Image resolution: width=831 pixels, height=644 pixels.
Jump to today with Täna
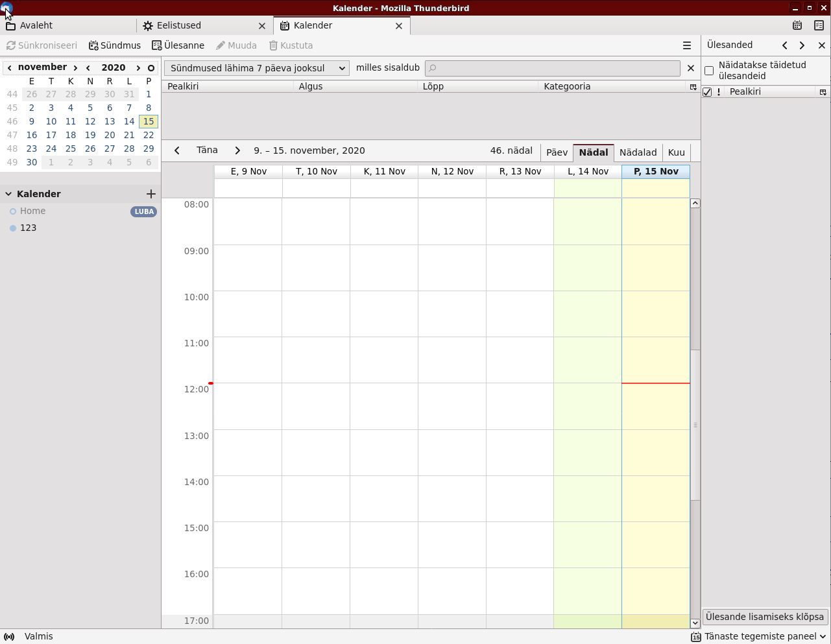[x=207, y=150]
